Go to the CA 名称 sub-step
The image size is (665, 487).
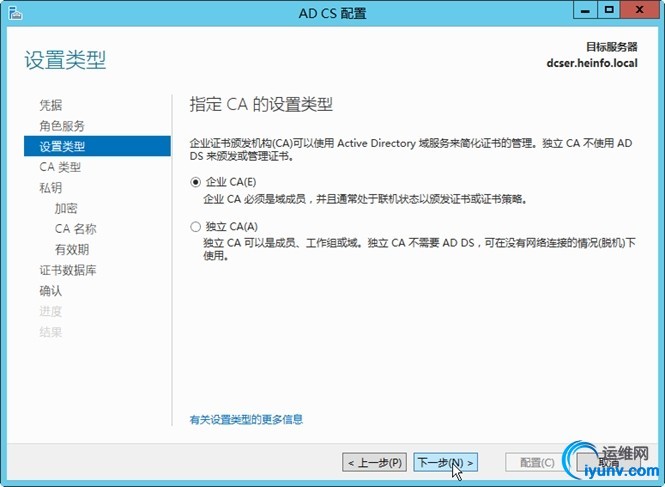[x=75, y=229]
